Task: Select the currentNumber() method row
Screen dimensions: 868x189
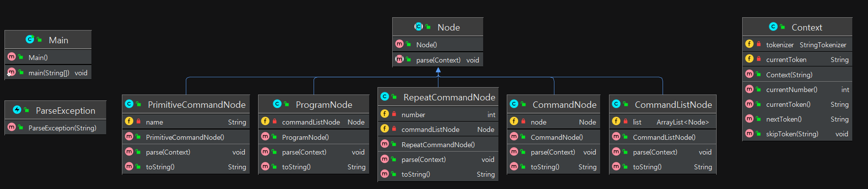Action: click(797, 89)
